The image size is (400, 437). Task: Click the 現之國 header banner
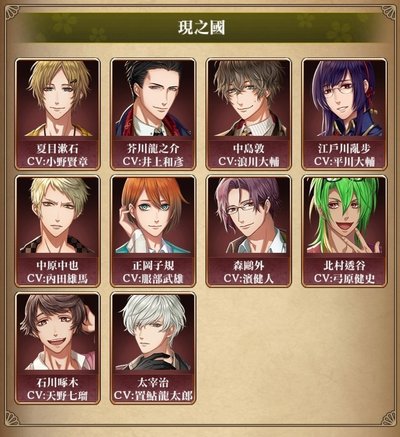click(201, 28)
